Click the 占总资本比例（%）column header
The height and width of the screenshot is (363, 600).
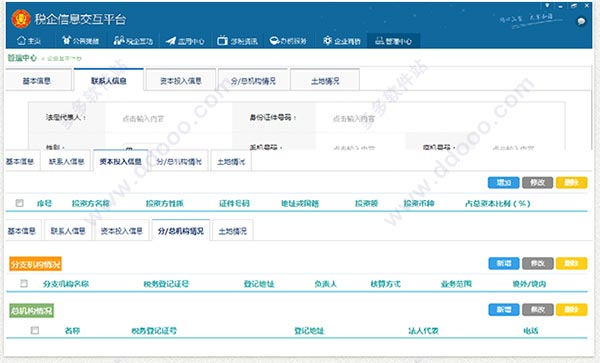(x=498, y=203)
